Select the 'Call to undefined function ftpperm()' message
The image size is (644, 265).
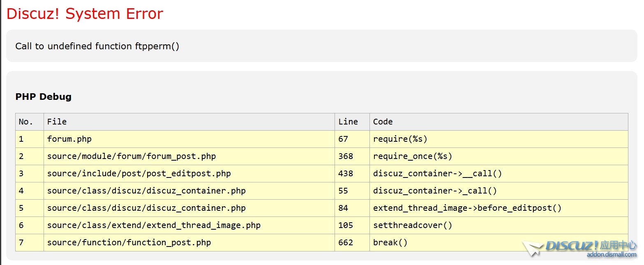(x=97, y=46)
